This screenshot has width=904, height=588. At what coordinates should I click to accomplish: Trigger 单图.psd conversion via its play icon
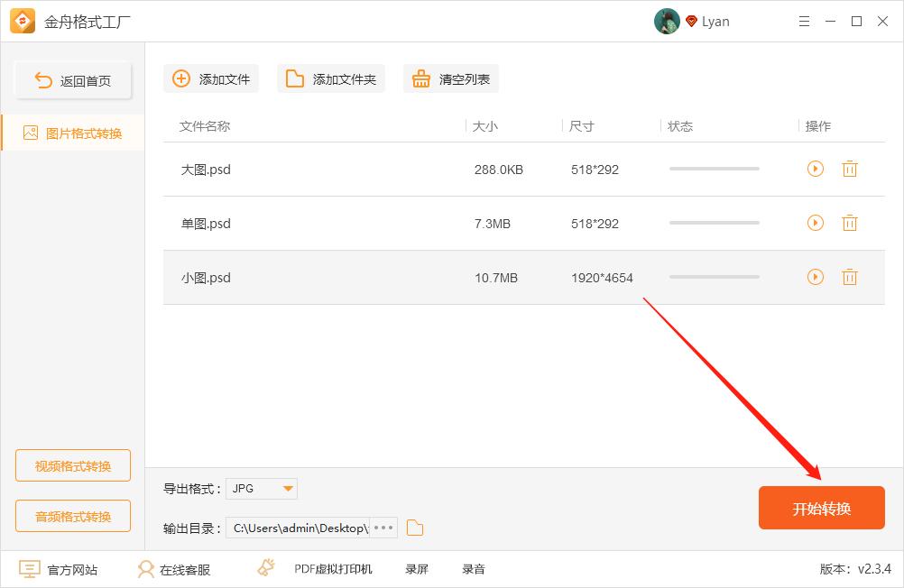tap(815, 223)
